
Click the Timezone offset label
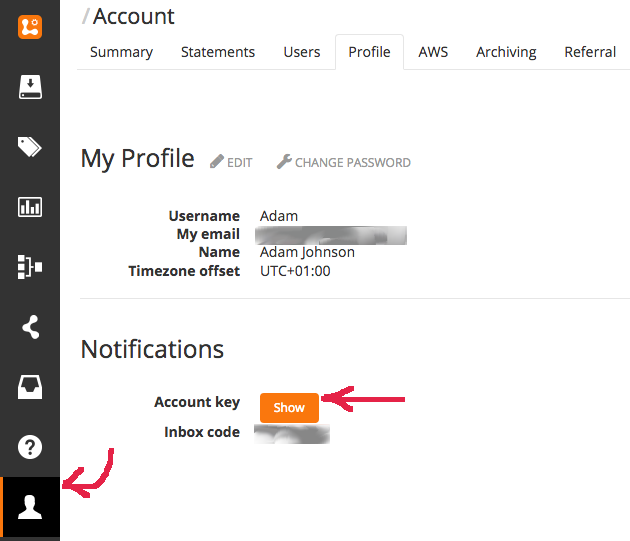pos(184,271)
